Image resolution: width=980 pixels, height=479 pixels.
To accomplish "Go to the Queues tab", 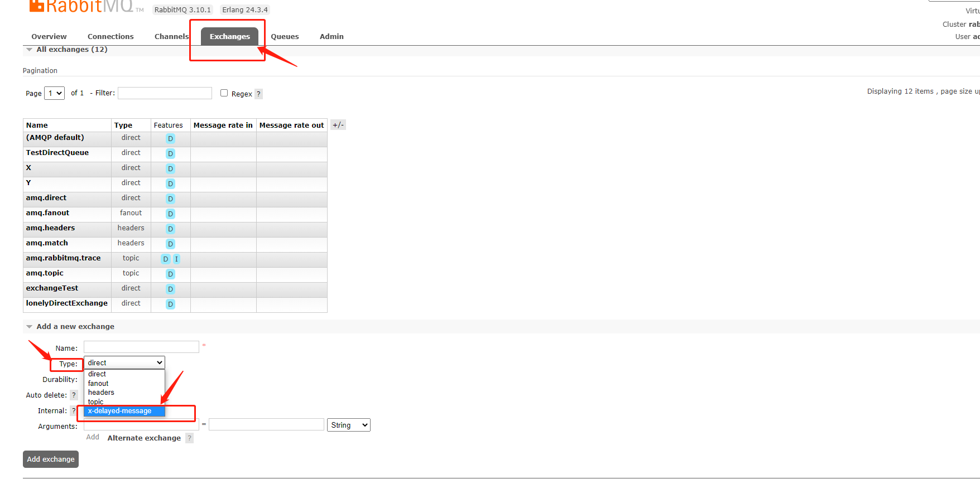I will point(285,37).
